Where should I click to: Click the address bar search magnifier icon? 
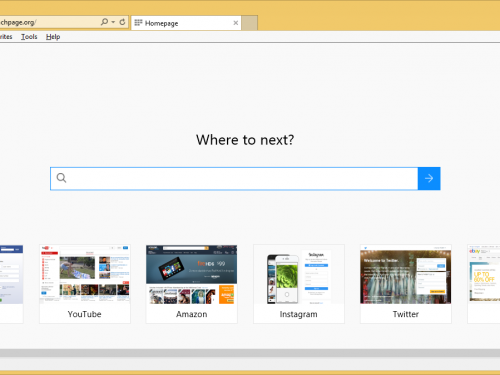pos(104,22)
